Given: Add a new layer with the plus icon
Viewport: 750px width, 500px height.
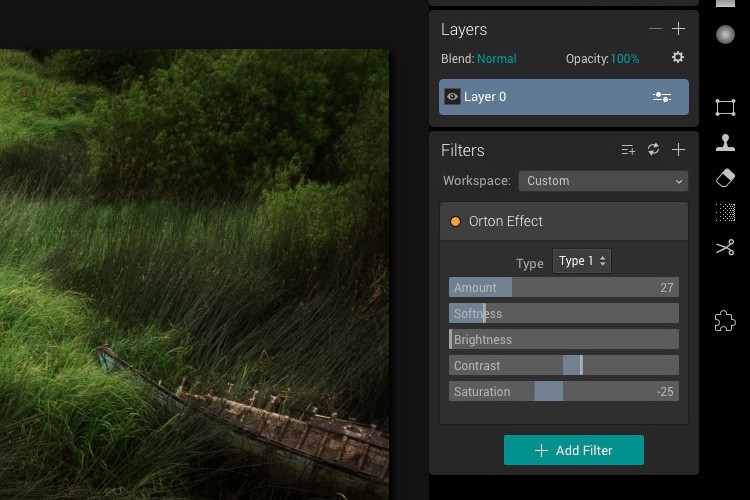Looking at the screenshot, I should coord(678,29).
